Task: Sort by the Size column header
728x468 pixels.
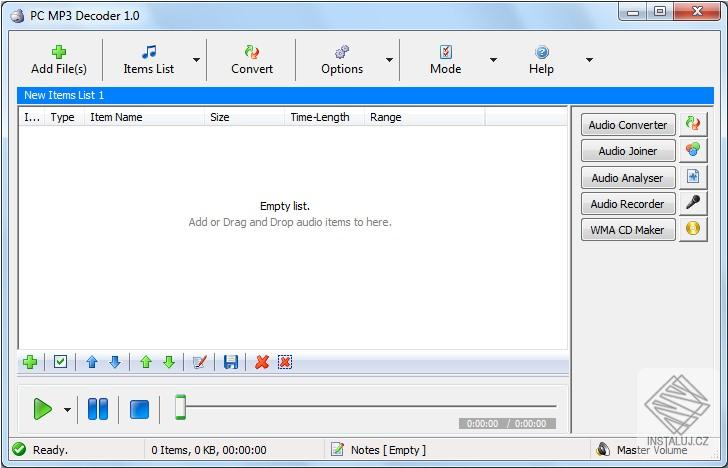Action: [x=244, y=117]
